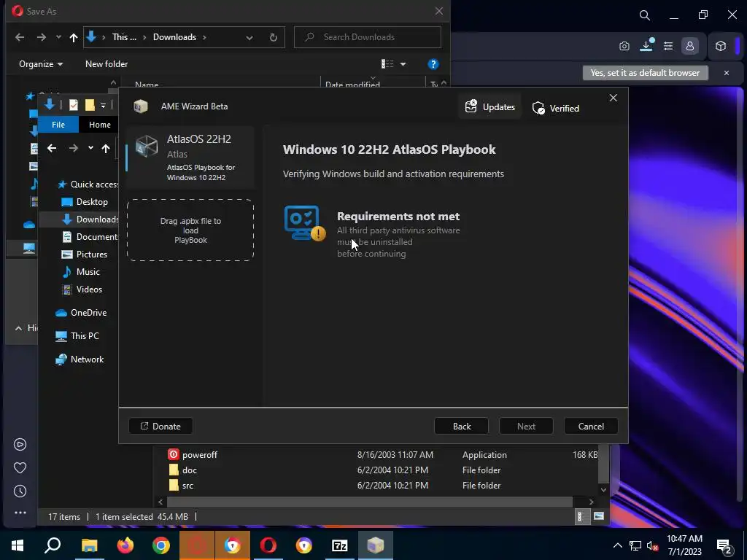This screenshot has width=747, height=560.
Task: Click the Explorer up arrow
Action: coord(106,149)
